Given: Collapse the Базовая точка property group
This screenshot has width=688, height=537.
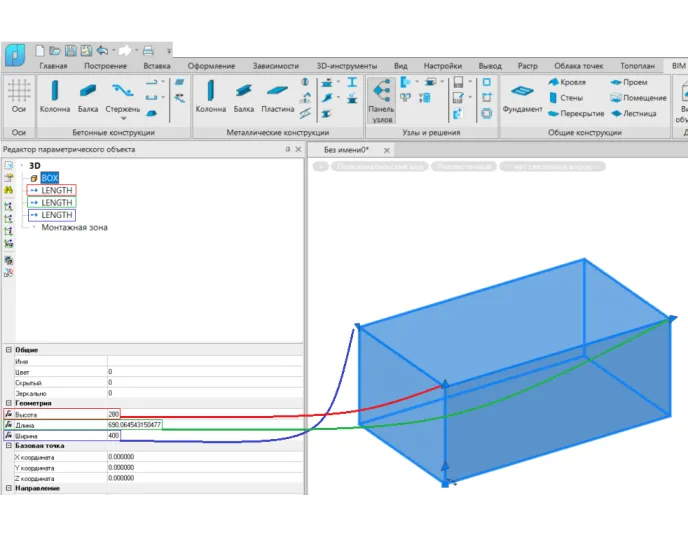Looking at the screenshot, I should (8, 446).
